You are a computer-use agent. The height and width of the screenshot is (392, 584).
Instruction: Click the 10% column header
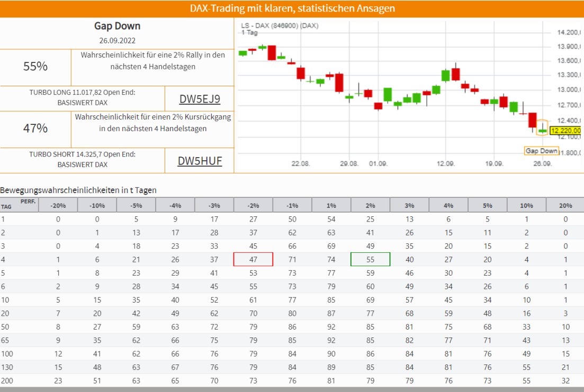(x=526, y=205)
